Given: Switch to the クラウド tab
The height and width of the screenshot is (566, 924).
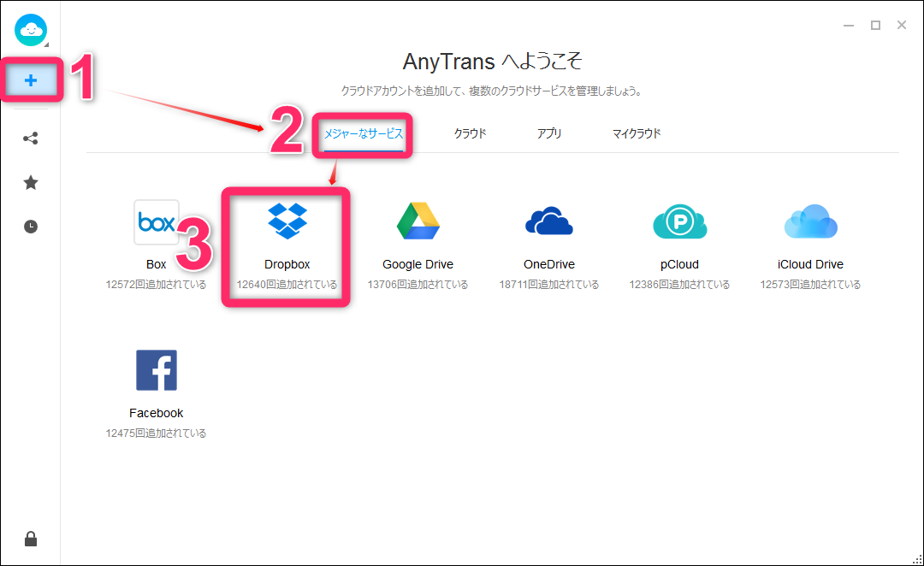Looking at the screenshot, I should point(470,133).
